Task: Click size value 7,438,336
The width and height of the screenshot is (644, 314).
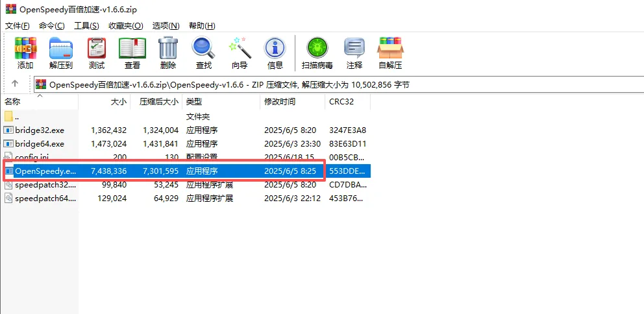Action: click(x=109, y=171)
